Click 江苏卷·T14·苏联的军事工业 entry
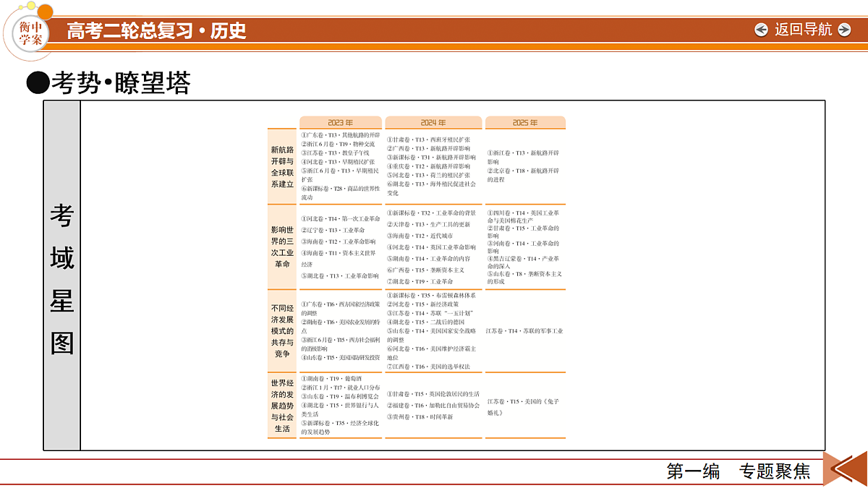Image resolution: width=868 pixels, height=488 pixels. tap(525, 331)
